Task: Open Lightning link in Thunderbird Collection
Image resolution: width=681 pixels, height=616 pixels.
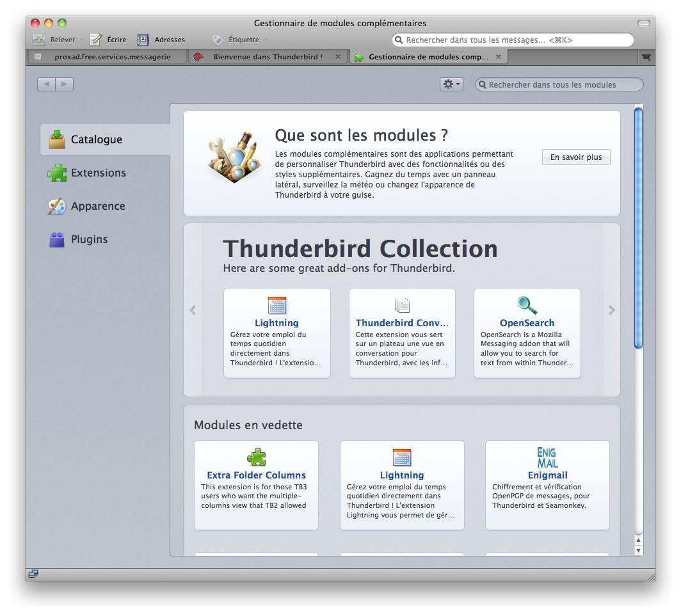Action: 276,323
